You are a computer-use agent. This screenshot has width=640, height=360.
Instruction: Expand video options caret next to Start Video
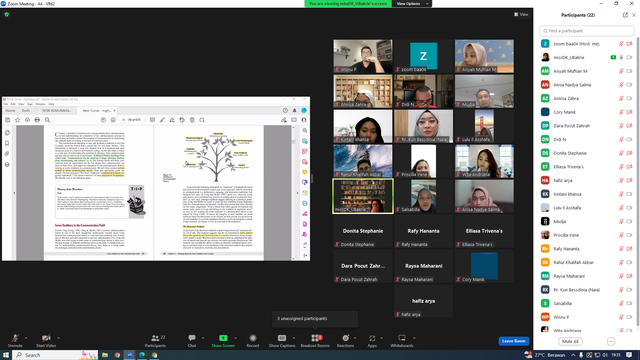pyautogui.click(x=58, y=338)
